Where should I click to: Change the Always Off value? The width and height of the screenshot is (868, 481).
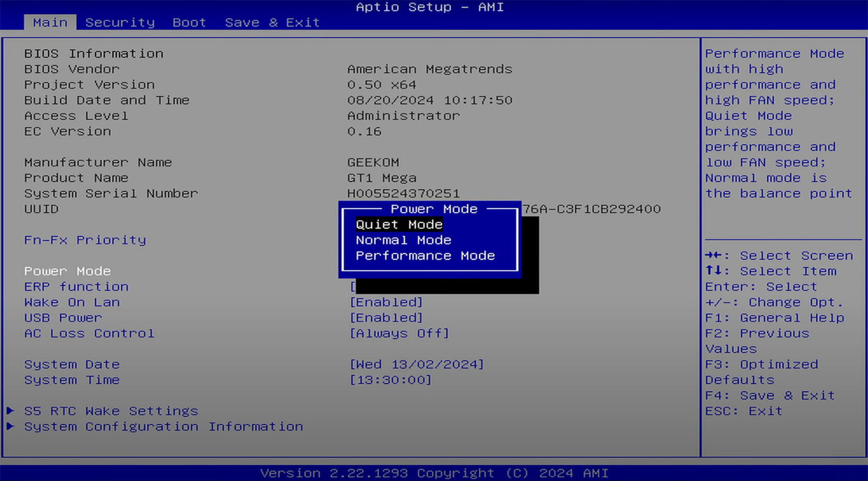coord(399,334)
